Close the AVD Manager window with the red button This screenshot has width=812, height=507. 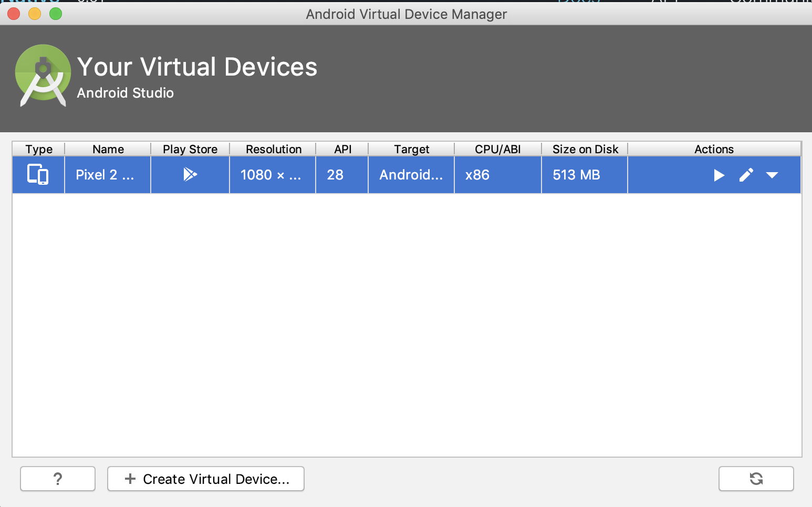click(x=14, y=14)
